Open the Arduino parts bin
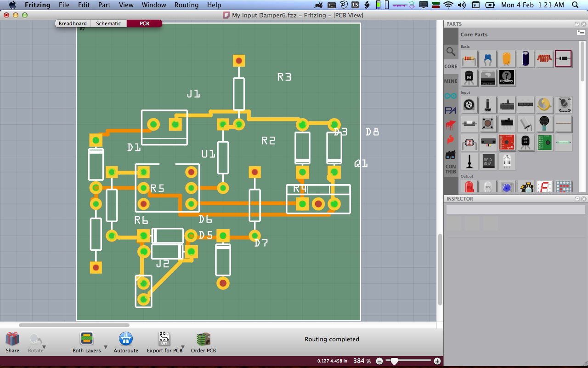Viewport: 588px width, 368px height. click(451, 96)
